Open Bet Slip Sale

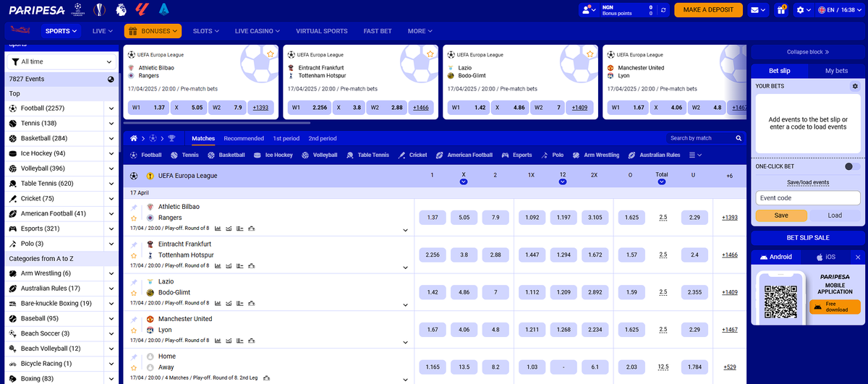(x=808, y=237)
